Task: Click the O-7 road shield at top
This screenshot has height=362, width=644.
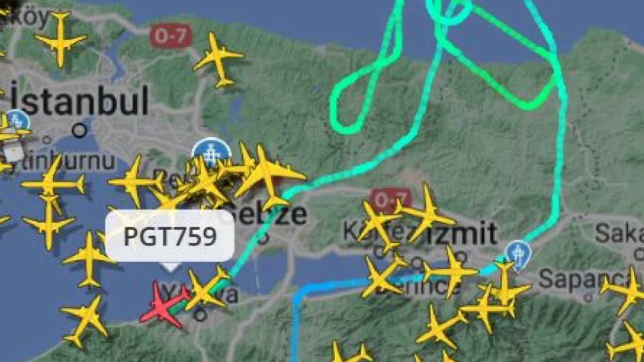Action: click(171, 36)
